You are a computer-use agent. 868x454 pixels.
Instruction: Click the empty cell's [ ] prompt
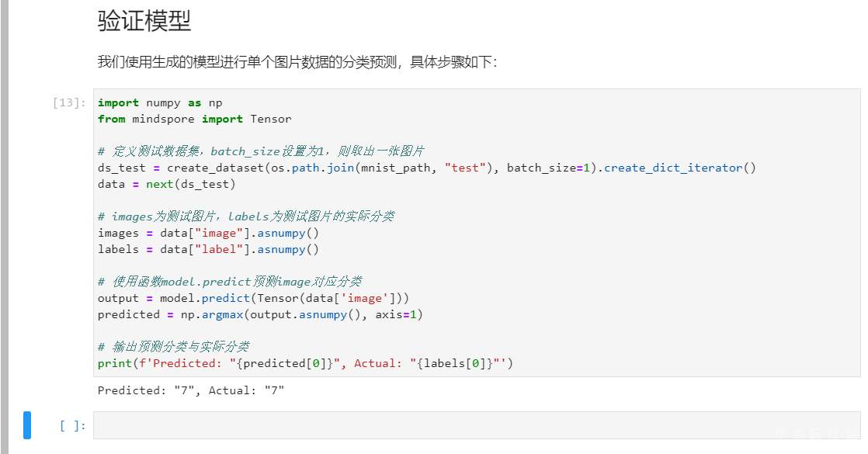click(x=73, y=425)
